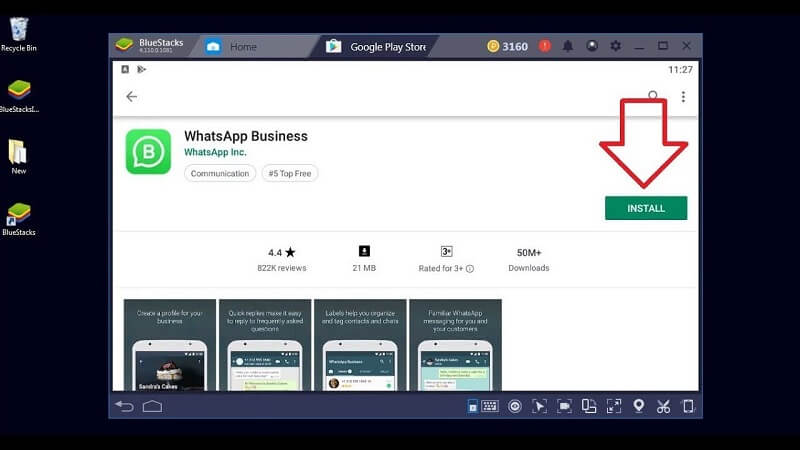The height and width of the screenshot is (450, 800).
Task: Open Play Store search
Action: [x=653, y=95]
